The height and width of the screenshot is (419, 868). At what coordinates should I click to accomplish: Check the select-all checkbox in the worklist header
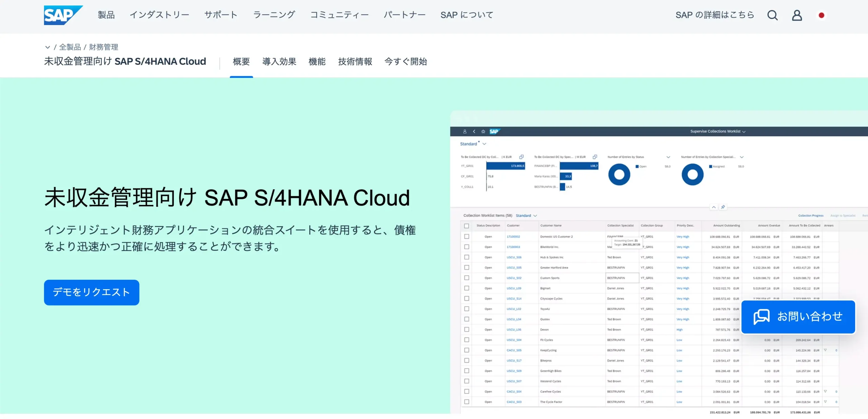click(x=467, y=225)
